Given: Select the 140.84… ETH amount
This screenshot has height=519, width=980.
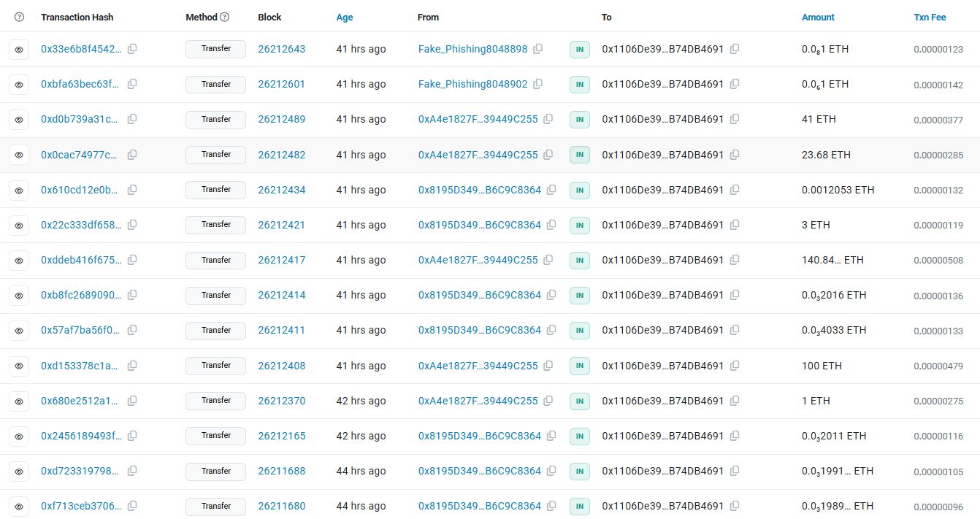Looking at the screenshot, I should pyautogui.click(x=832, y=260).
